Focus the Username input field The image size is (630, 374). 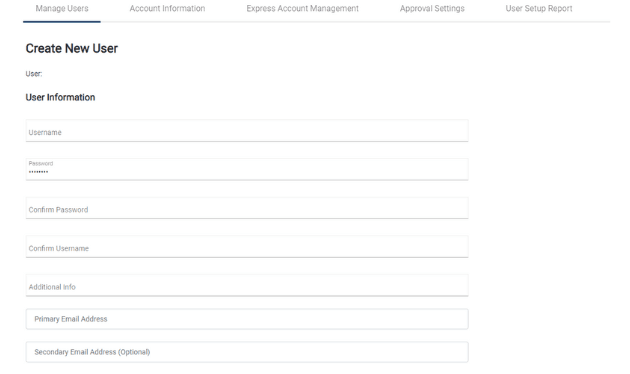pyautogui.click(x=247, y=131)
